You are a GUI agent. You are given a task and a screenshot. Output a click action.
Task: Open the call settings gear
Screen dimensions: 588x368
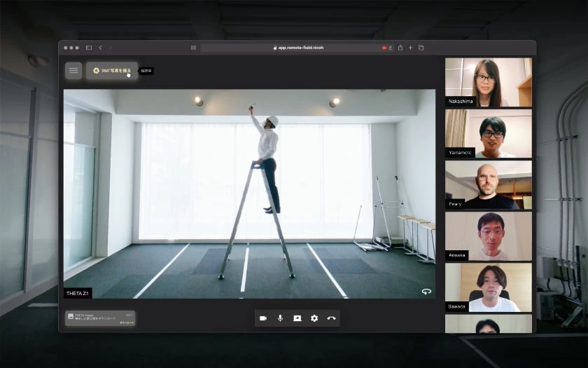coord(314,318)
